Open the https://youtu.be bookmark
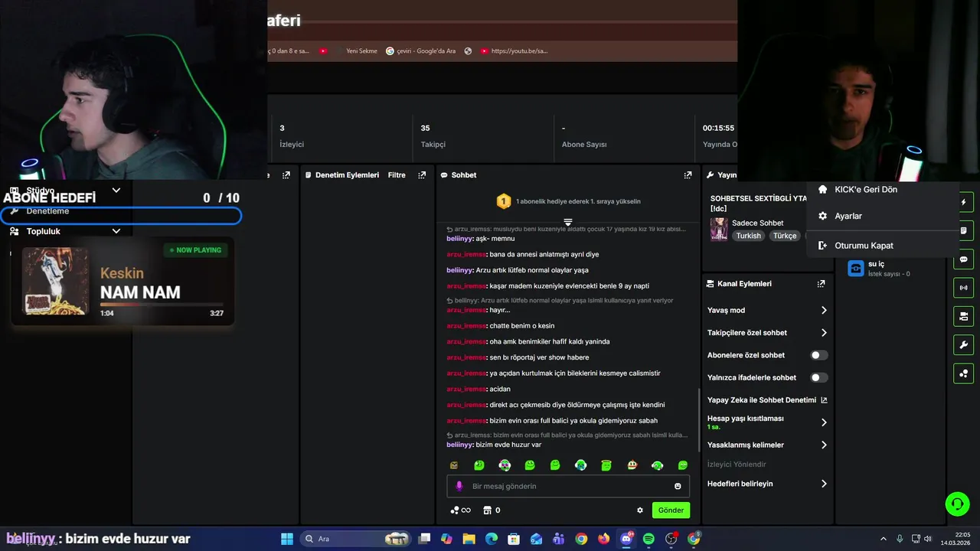The width and height of the screenshot is (980, 551). click(514, 51)
